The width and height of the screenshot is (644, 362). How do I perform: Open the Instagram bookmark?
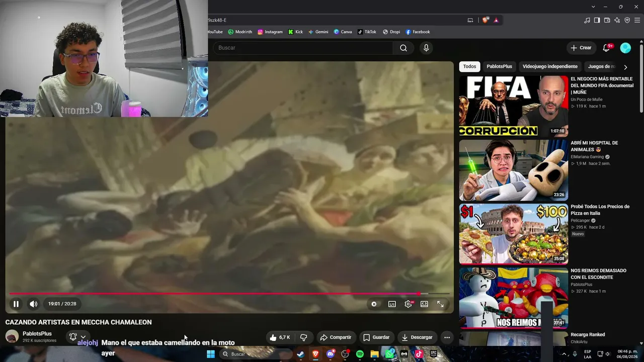[x=270, y=32]
